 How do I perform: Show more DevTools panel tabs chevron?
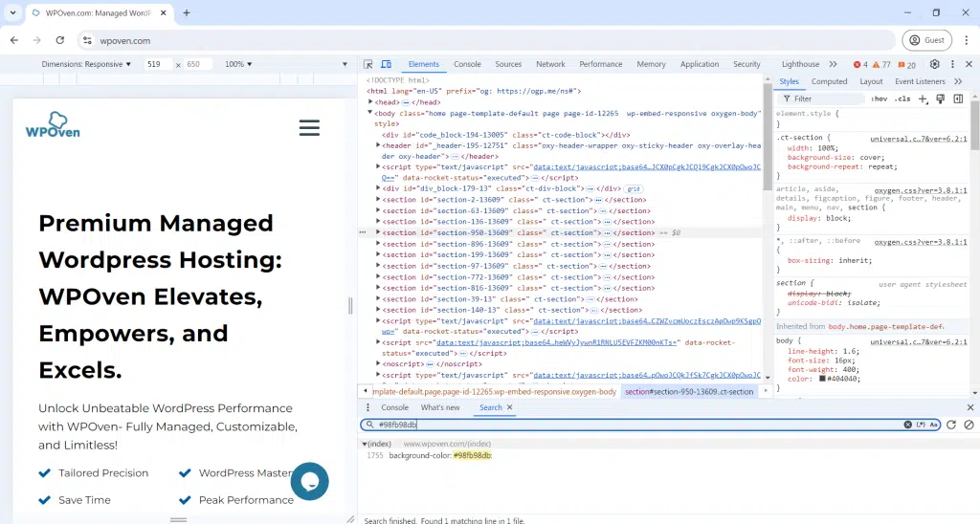coord(834,64)
